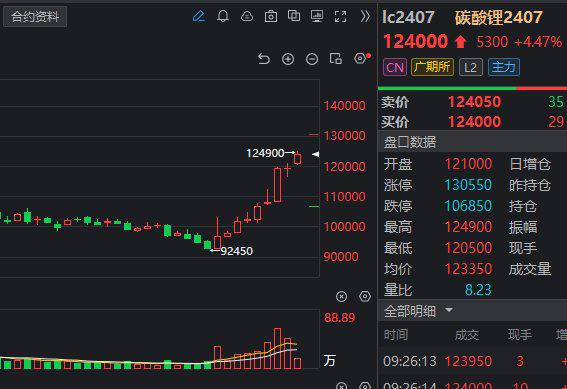The height and width of the screenshot is (389, 567).
Task: Click the range-select rectangle icon
Action: [x=336, y=59]
